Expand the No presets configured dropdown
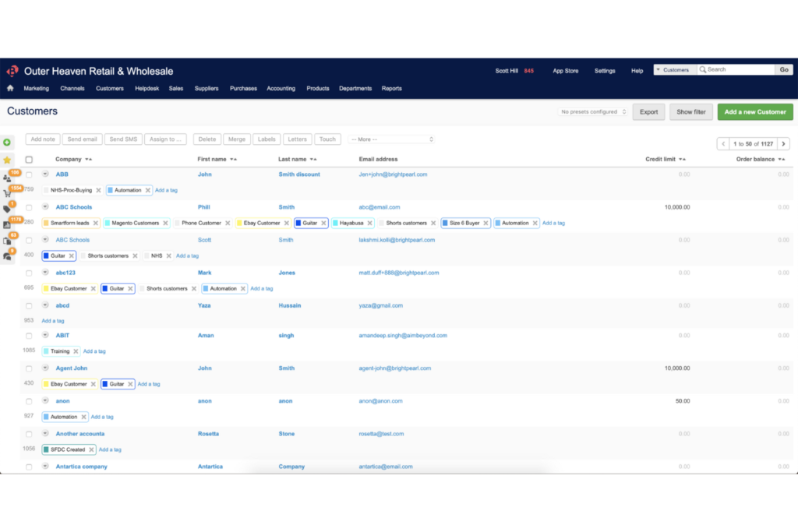Screen dimensions: 798x532 [593, 112]
